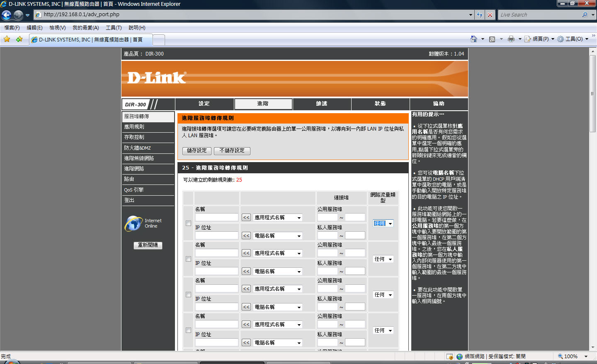The width and height of the screenshot is (597, 364).
Task: Click the 儲存設定 button
Action: coord(197,151)
